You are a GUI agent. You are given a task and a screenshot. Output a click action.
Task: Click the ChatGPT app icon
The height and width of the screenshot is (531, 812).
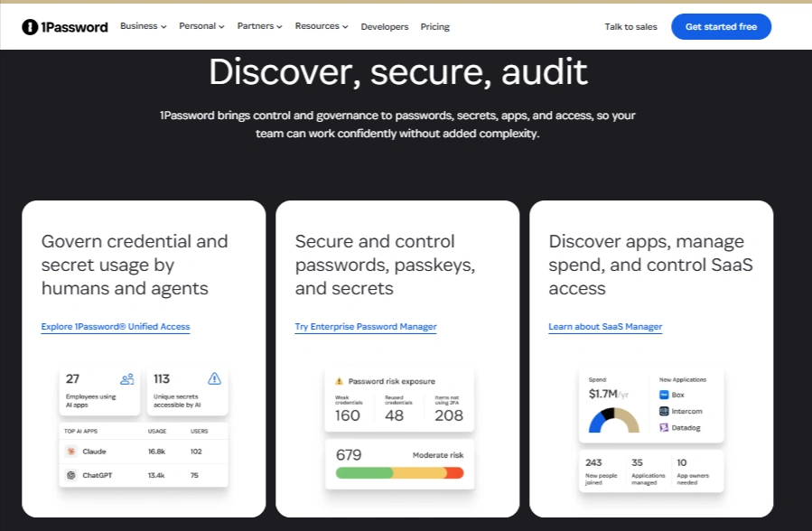pyautogui.click(x=71, y=475)
